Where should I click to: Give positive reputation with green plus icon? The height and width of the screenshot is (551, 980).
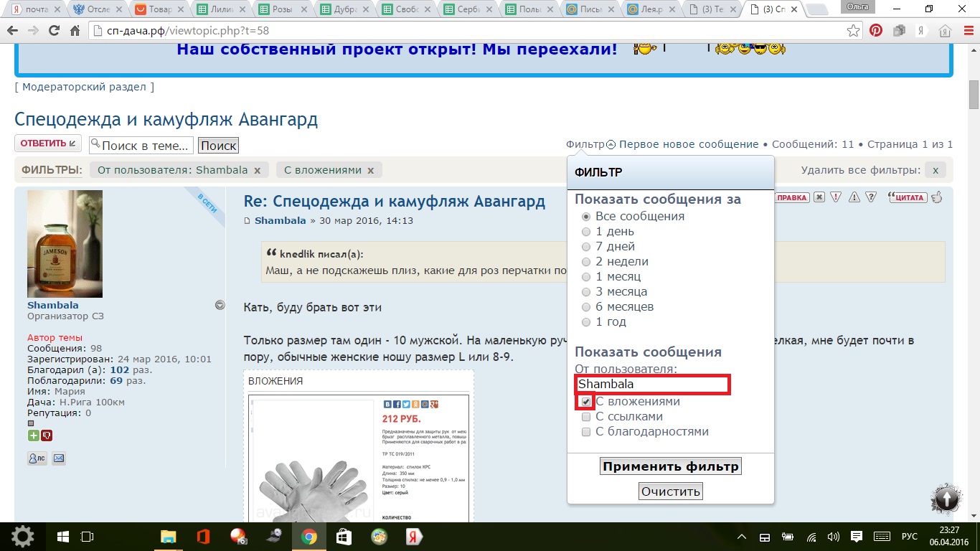(x=33, y=435)
